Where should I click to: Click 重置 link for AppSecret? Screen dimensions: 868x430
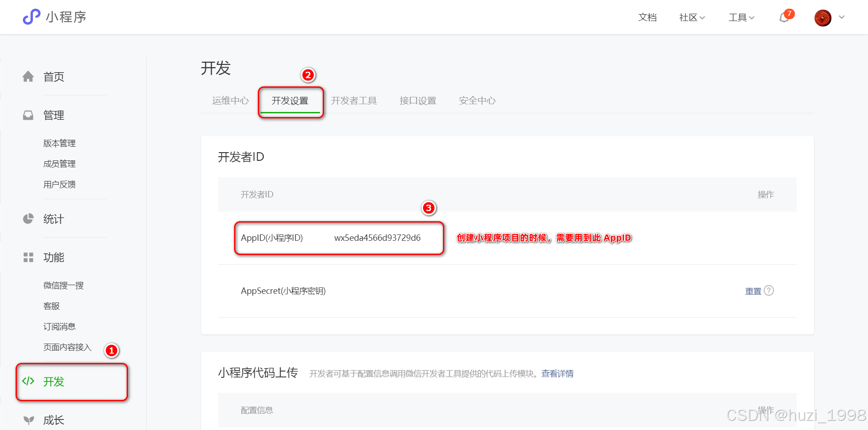(753, 291)
